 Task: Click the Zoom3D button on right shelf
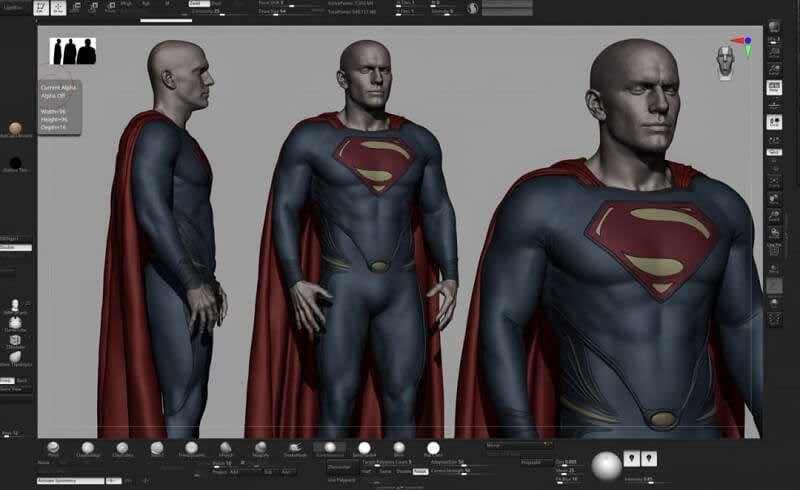(x=774, y=216)
